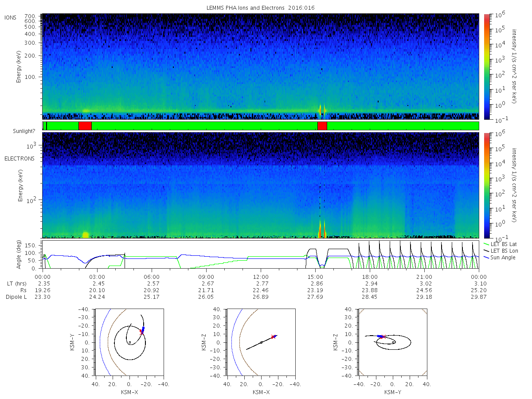Select the IONS panel label
The width and height of the screenshot is (532, 399).
click(x=11, y=18)
